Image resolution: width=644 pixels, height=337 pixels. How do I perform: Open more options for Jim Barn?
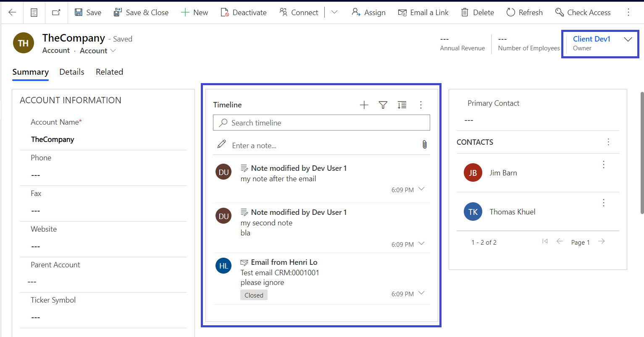(604, 165)
